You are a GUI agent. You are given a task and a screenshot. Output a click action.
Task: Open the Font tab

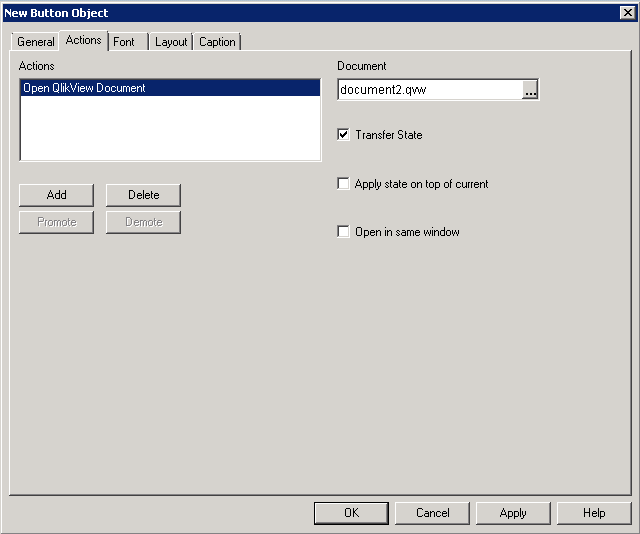128,42
